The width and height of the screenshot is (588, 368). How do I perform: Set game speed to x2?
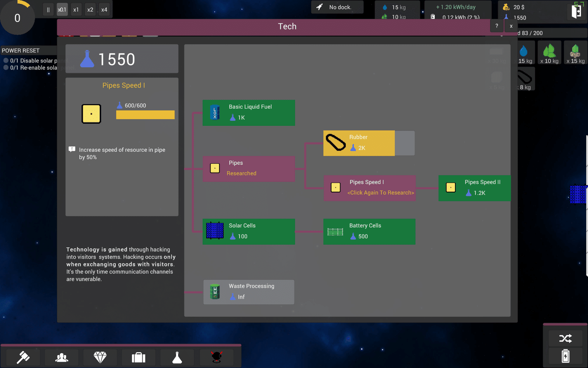[90, 10]
